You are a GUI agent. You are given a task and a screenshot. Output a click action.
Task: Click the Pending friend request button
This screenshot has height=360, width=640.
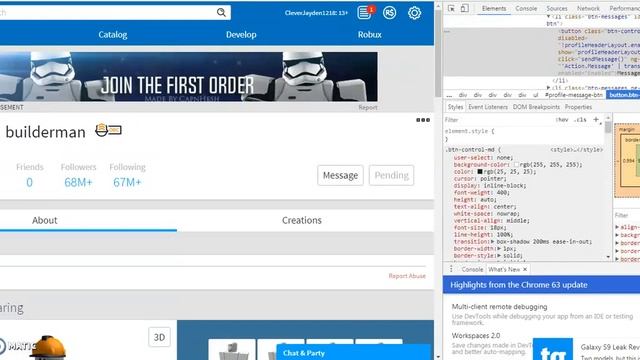coord(391,175)
